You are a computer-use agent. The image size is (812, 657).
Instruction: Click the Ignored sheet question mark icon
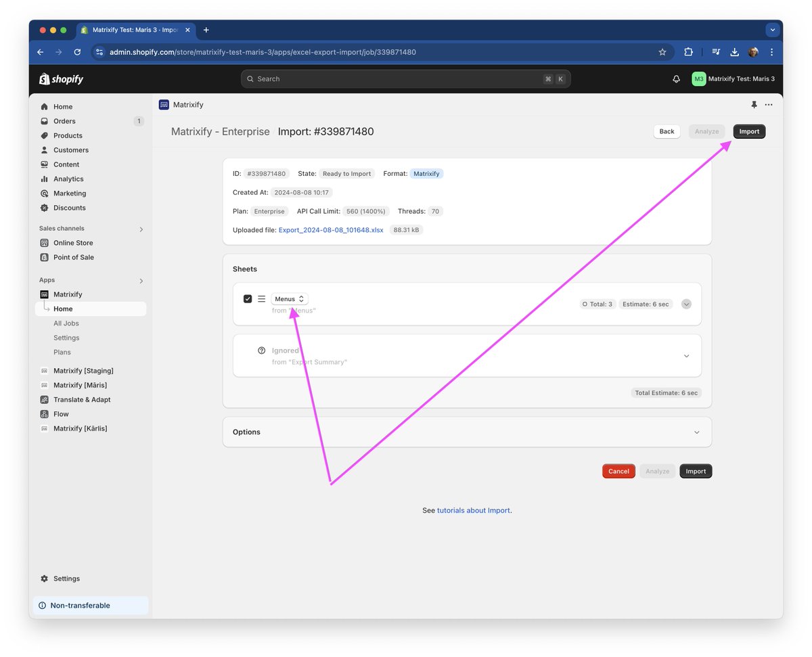click(262, 350)
